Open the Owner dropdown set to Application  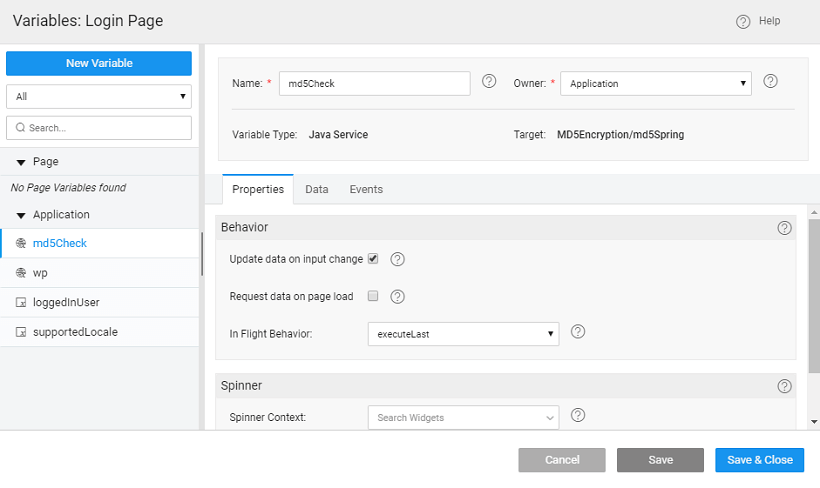tap(655, 84)
